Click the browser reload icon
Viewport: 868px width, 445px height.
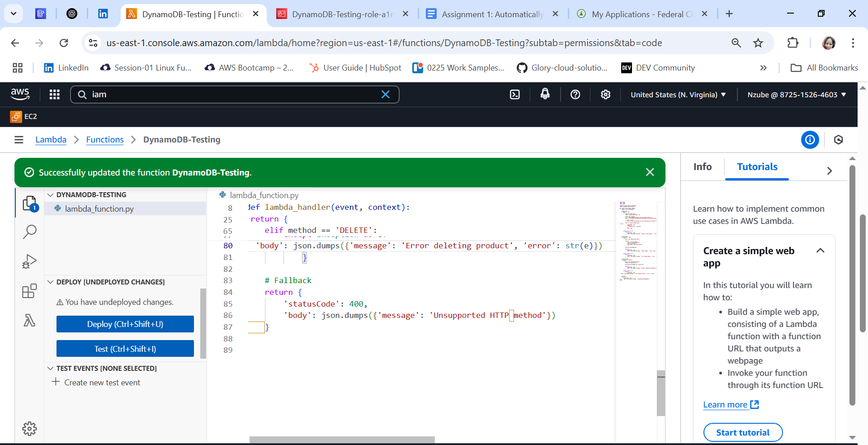point(64,43)
